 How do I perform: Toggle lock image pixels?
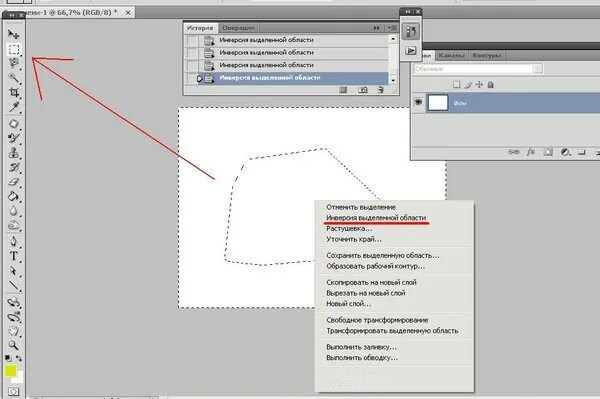click(x=468, y=85)
